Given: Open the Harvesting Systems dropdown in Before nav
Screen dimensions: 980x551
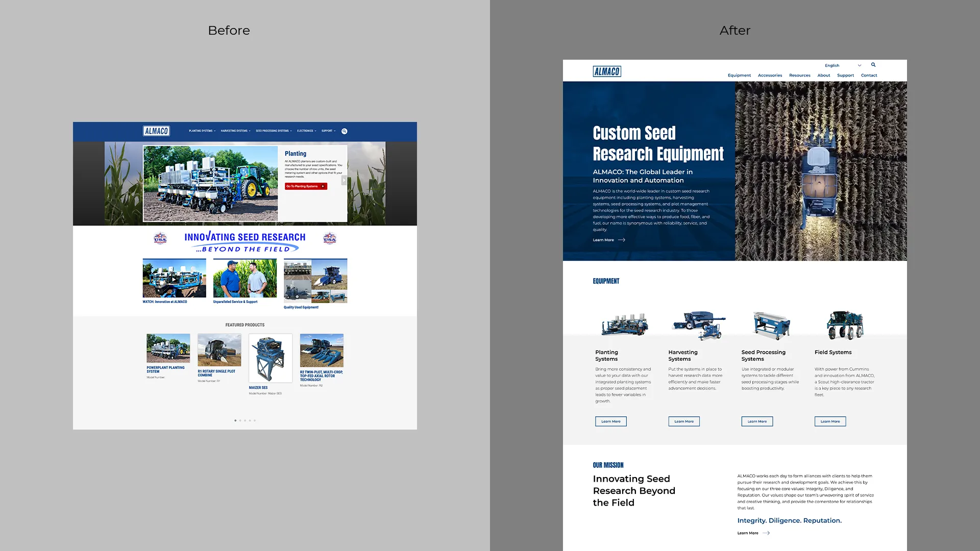Looking at the screenshot, I should pyautogui.click(x=235, y=131).
